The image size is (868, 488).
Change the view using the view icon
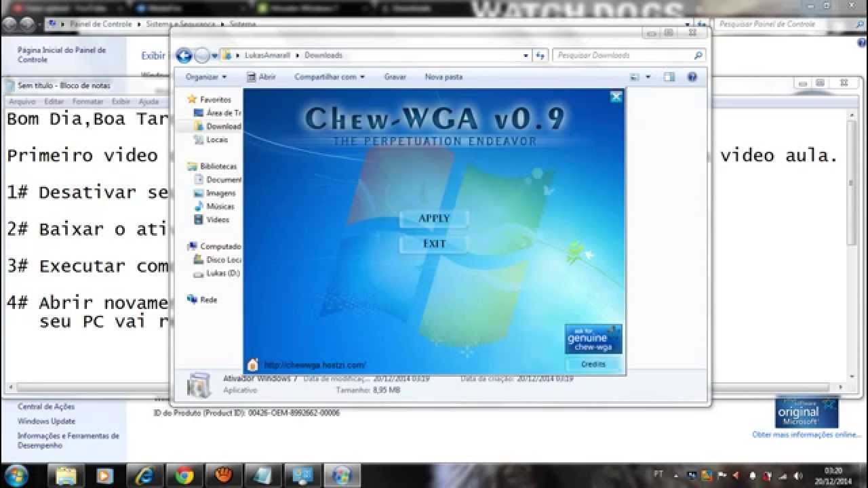coord(635,77)
